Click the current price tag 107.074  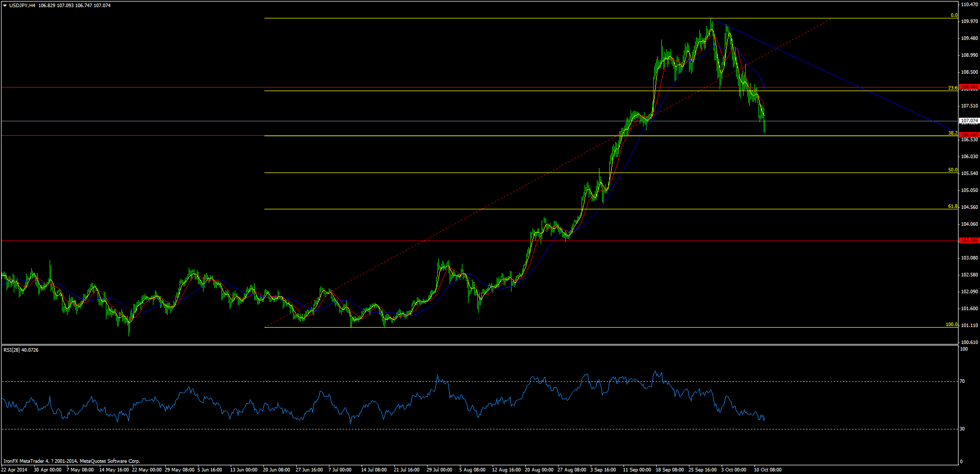click(969, 121)
